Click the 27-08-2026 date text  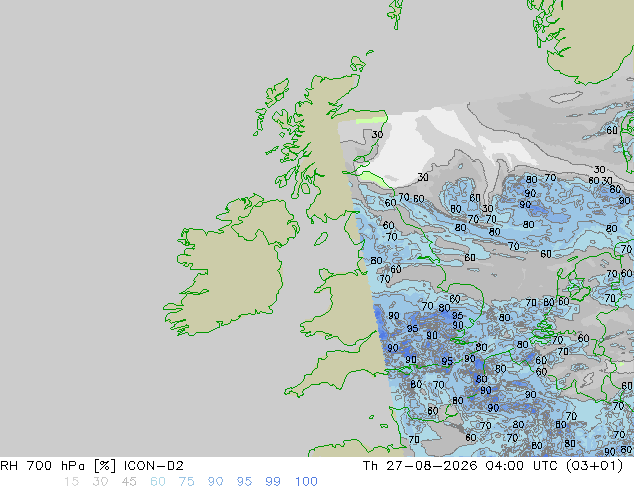[431, 466]
